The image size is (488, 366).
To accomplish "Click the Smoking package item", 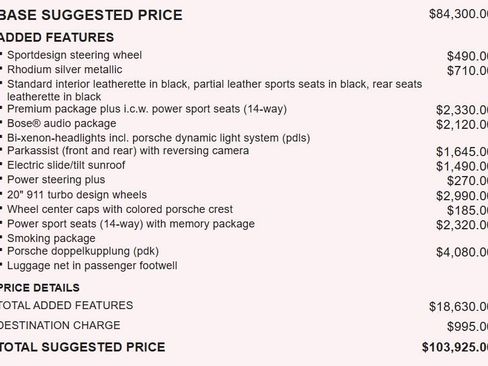I will [x=51, y=238].
